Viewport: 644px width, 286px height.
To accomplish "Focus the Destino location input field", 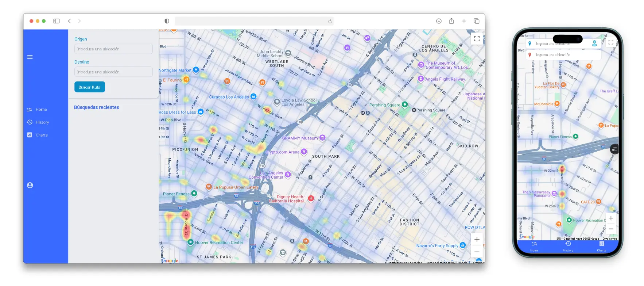I will [113, 72].
